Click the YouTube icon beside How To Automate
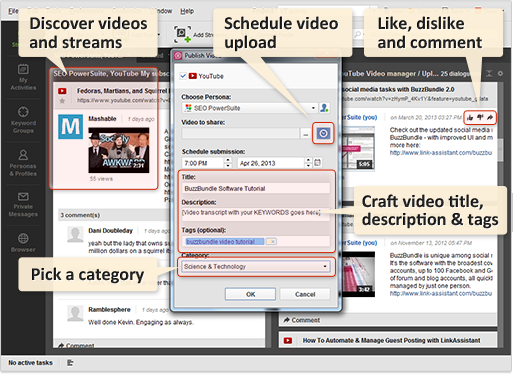The height and width of the screenshot is (374, 514). [288, 340]
